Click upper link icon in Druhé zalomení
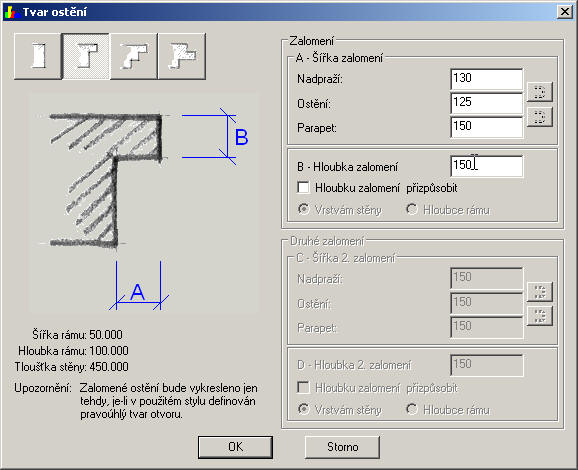The width and height of the screenshot is (578, 470). coord(540,292)
